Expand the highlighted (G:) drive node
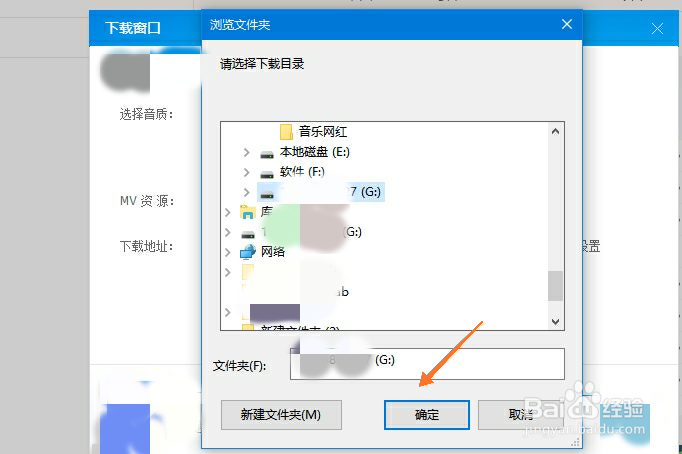The image size is (682, 454). point(247,192)
